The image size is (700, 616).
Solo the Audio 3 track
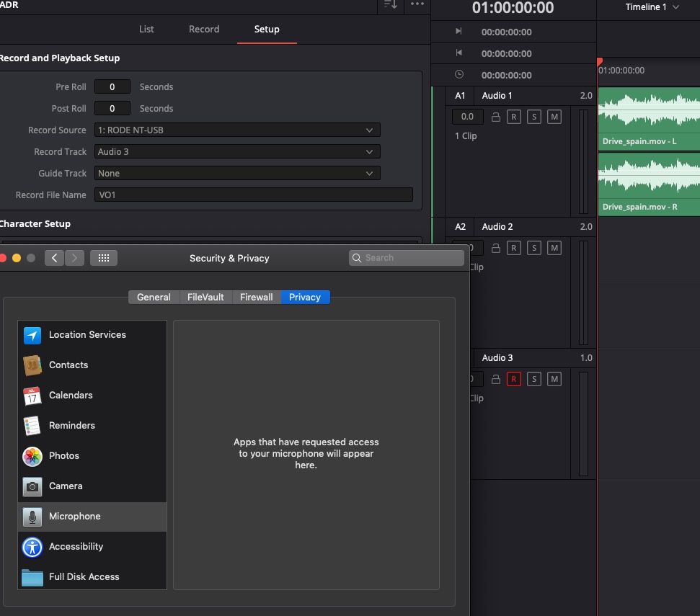tap(534, 379)
